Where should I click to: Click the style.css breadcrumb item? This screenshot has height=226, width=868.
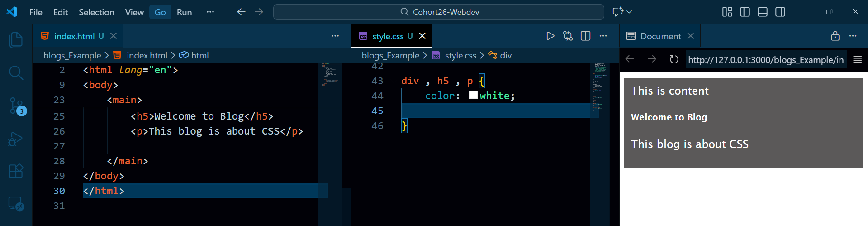(460, 55)
